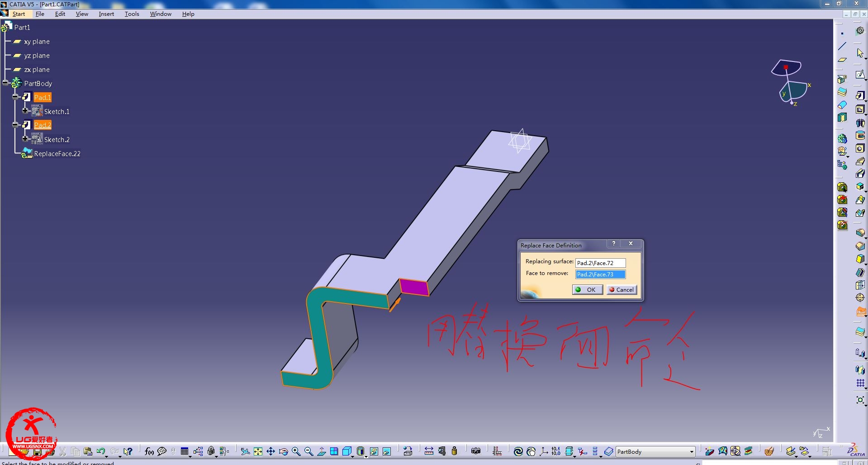Select the yz plane in tree
The width and height of the screenshot is (868, 465).
coord(37,56)
